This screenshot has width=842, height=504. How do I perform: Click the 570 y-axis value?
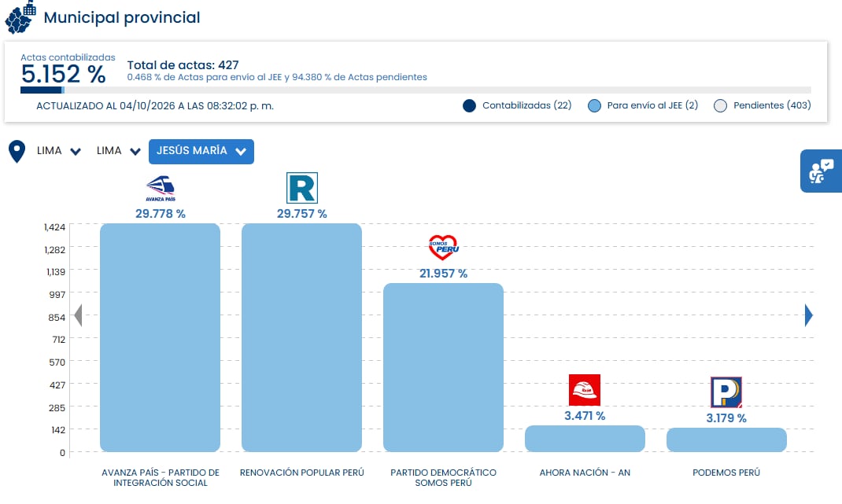[57, 362]
